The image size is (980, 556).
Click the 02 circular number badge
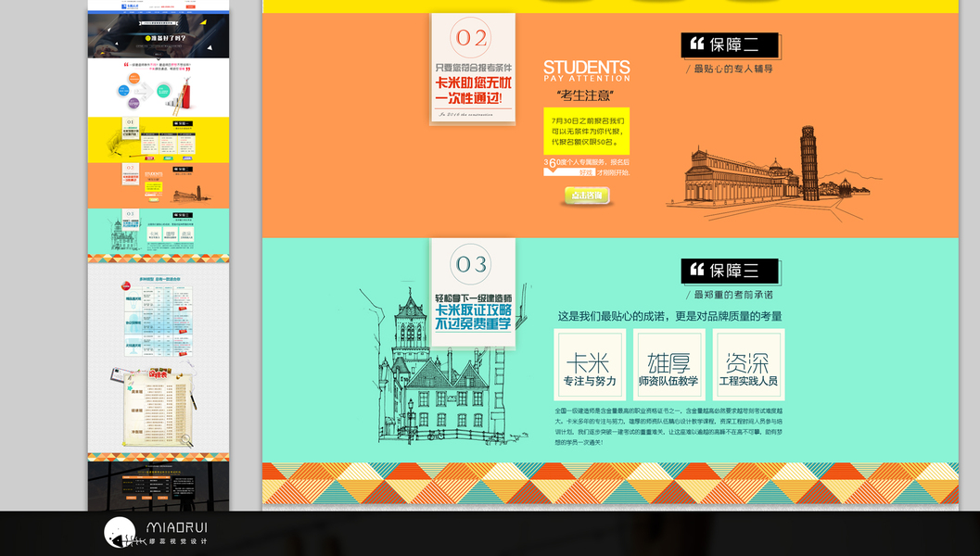pos(471,37)
